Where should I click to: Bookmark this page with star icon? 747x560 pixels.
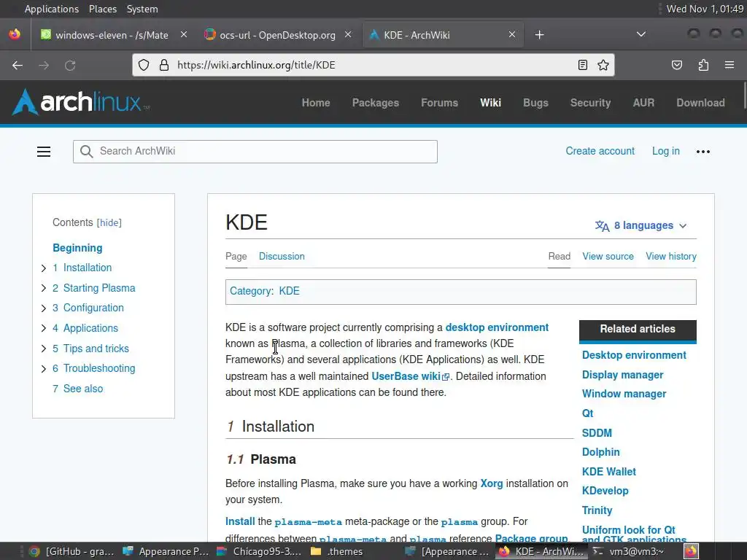pos(603,65)
